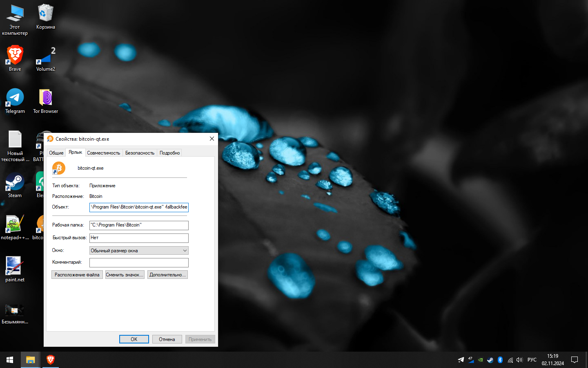This screenshot has width=588, height=368.
Task: Select the Tor Browser desktop folder
Action: click(45, 101)
